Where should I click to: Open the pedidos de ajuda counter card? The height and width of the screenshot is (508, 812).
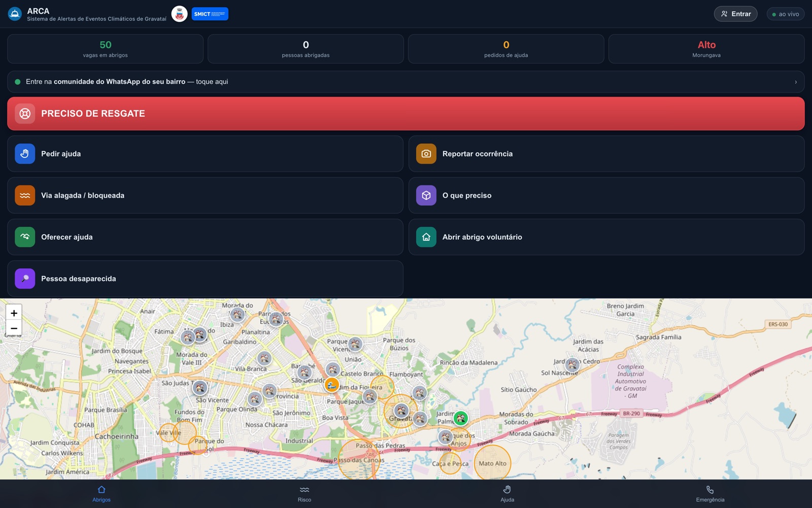(506, 49)
